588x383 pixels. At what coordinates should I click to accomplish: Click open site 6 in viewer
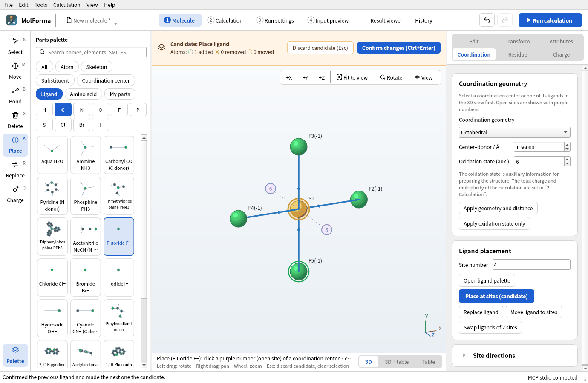click(x=271, y=189)
